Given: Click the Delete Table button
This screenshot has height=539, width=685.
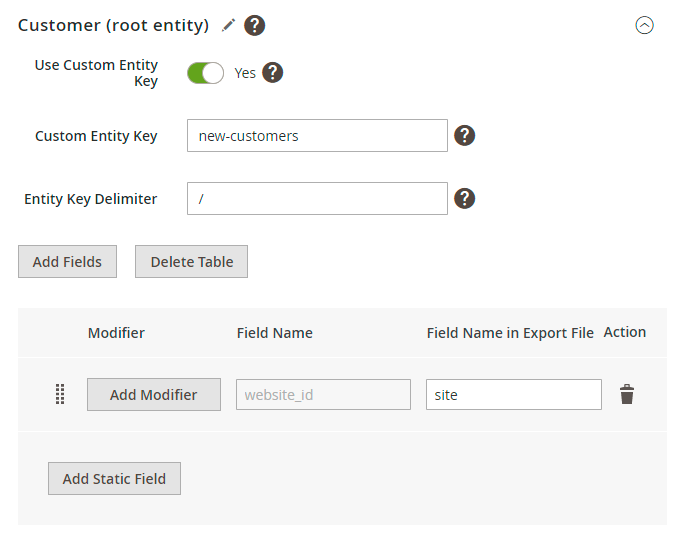Looking at the screenshot, I should 191,262.
